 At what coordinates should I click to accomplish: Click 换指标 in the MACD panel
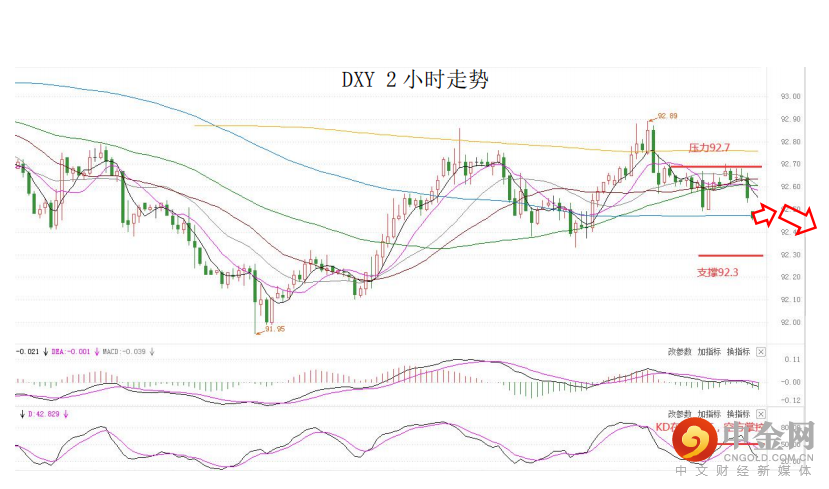pyautogui.click(x=738, y=352)
